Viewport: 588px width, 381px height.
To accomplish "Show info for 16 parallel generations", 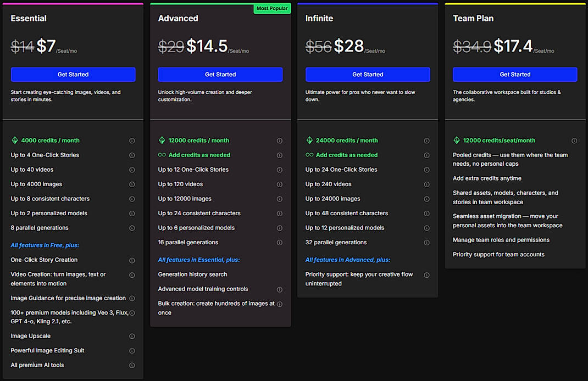I will [280, 243].
